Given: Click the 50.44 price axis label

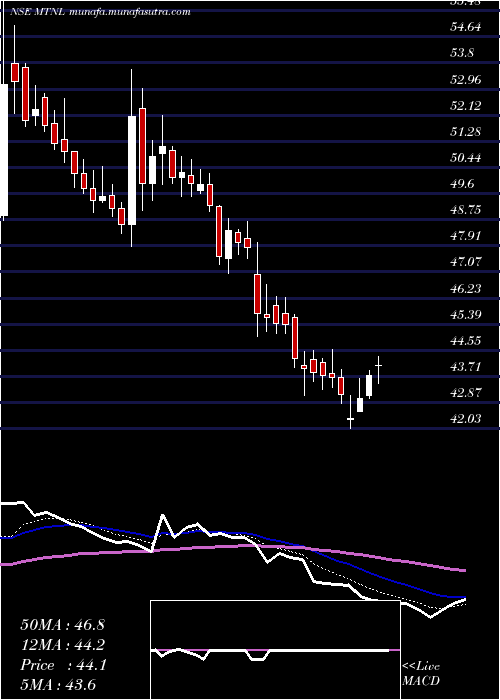Looking at the screenshot, I should click(x=465, y=158).
